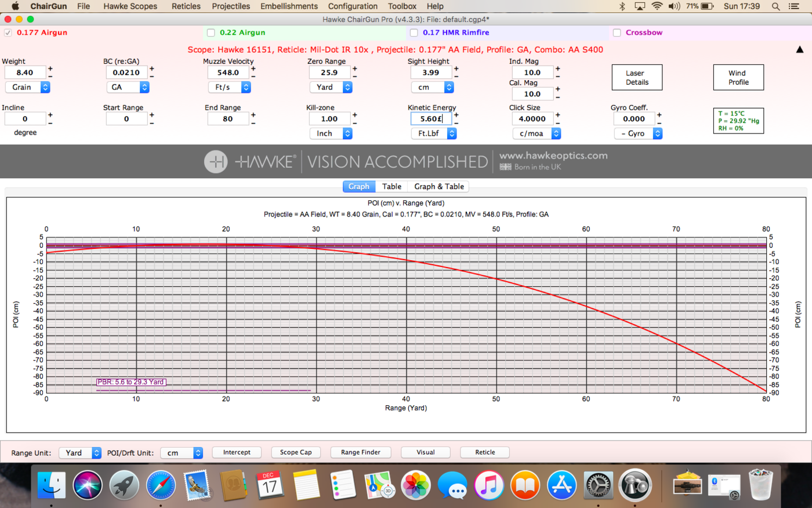Open System Preferences gear in dock
Image resolution: width=812 pixels, height=508 pixels.
[598, 485]
